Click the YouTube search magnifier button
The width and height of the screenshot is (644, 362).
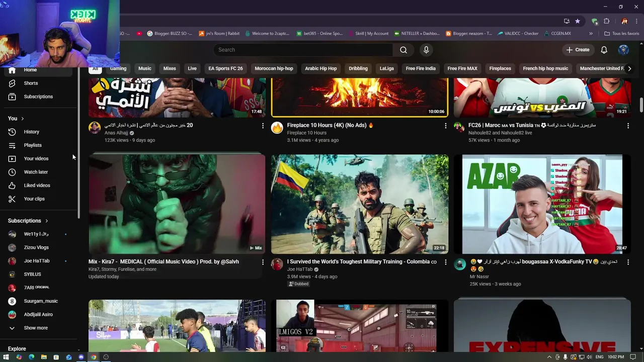click(x=404, y=50)
